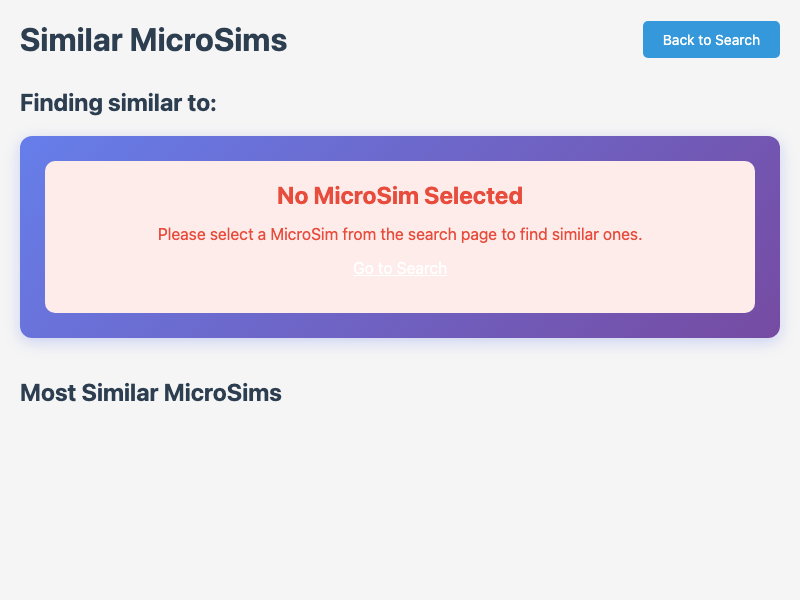Click the Most Similar MicroSims heading
800x600 pixels.
coord(151,393)
